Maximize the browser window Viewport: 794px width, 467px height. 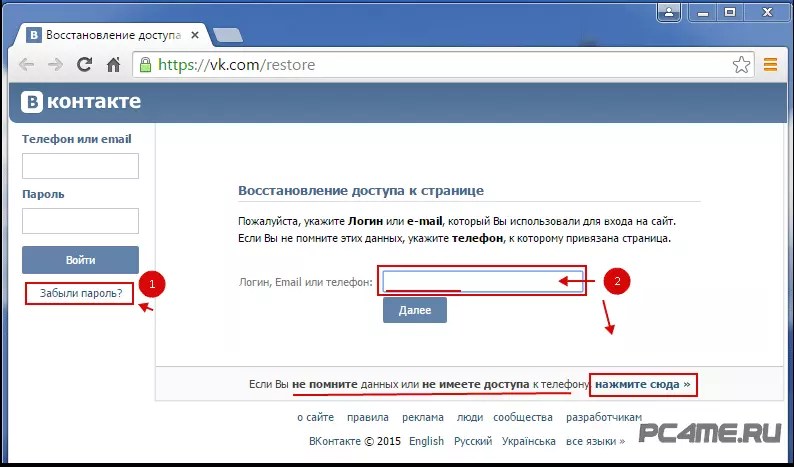(730, 13)
